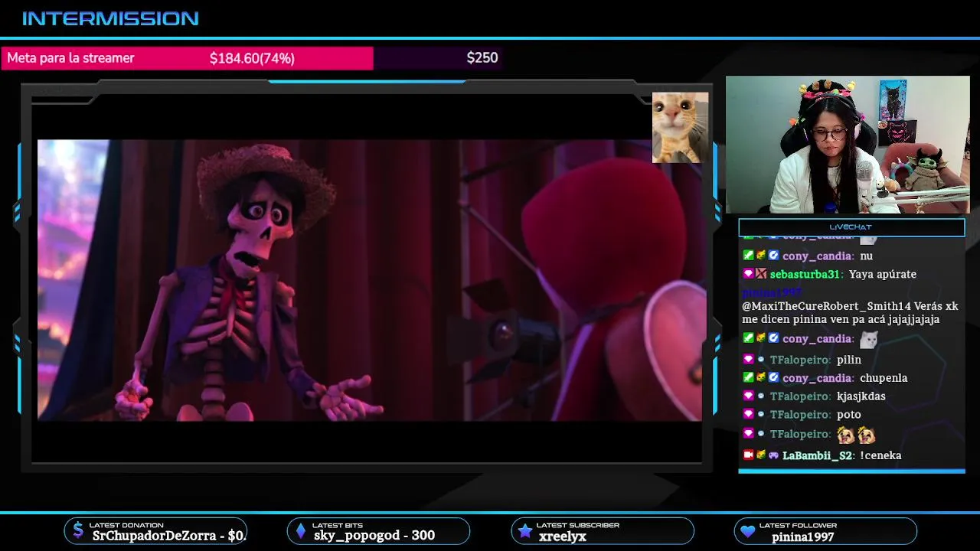Click the purple controller badge beside LaBambii_S2
The height and width of the screenshot is (551, 980).
773,455
